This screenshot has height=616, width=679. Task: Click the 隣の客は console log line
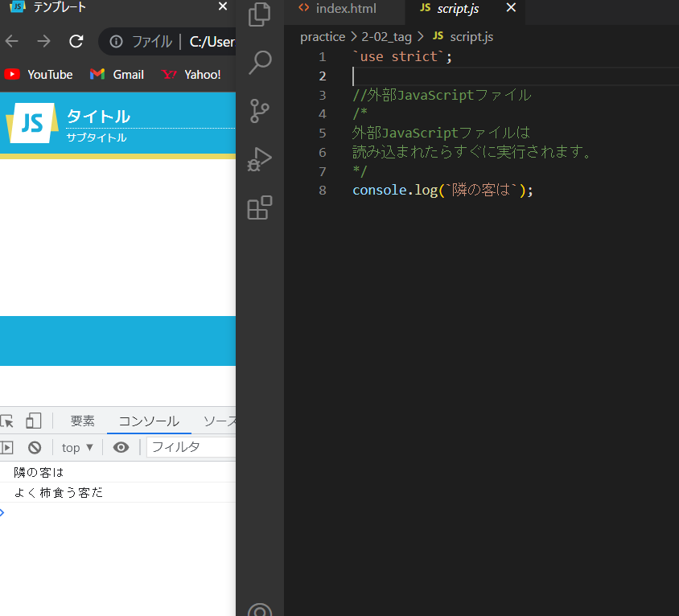[x=117, y=472]
